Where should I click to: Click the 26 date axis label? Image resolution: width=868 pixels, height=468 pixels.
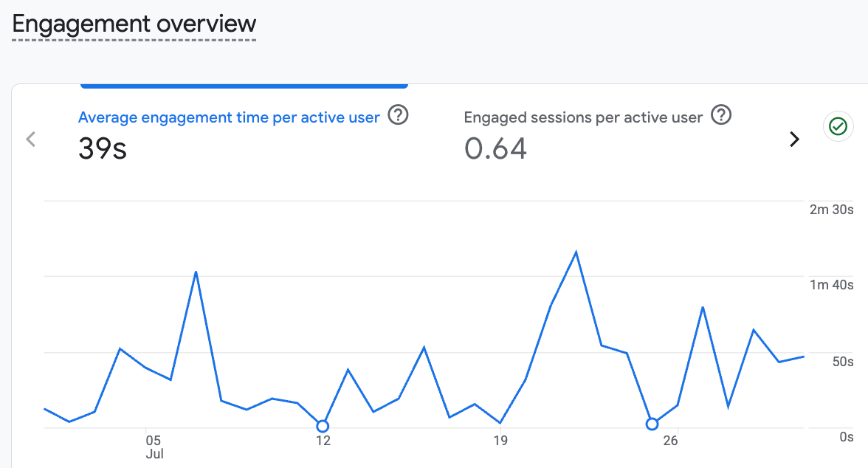(x=670, y=440)
